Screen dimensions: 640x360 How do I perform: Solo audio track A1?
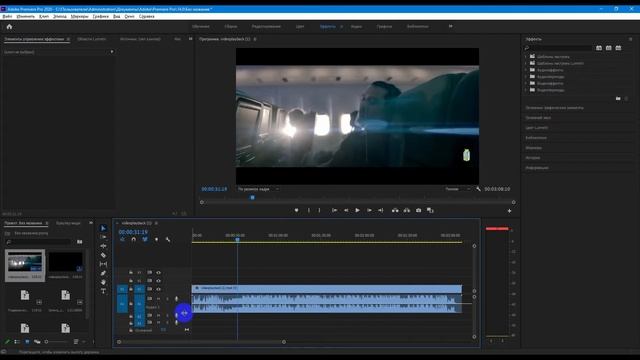click(167, 299)
